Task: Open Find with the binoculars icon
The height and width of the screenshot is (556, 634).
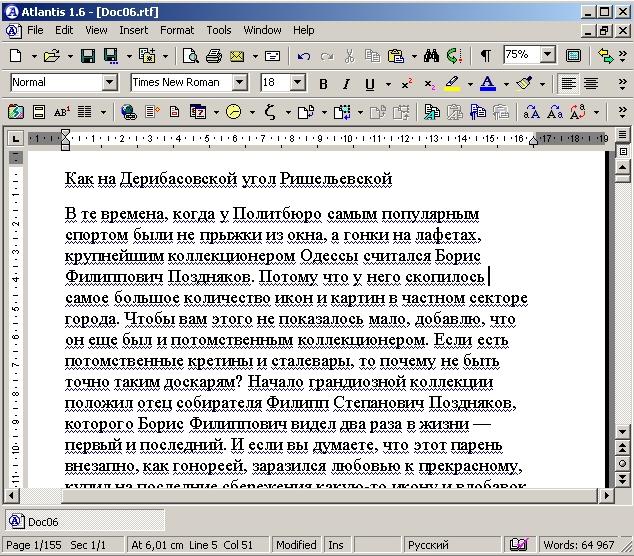Action: coord(431,55)
